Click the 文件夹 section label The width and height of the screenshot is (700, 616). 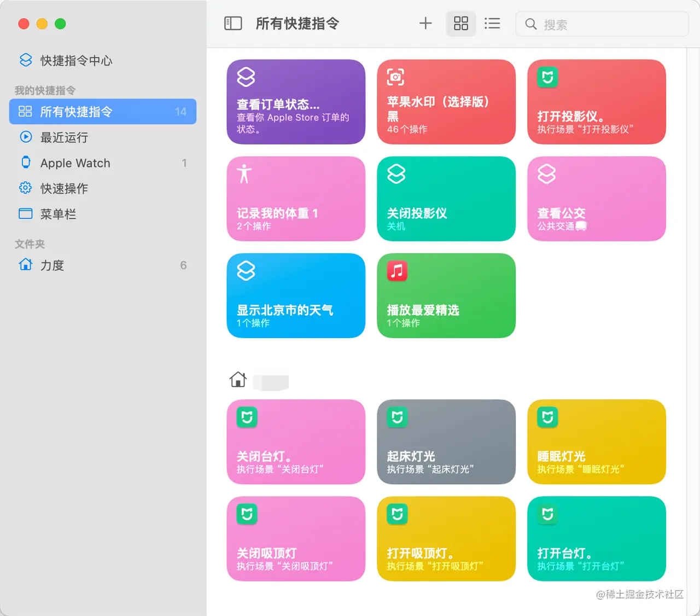30,244
